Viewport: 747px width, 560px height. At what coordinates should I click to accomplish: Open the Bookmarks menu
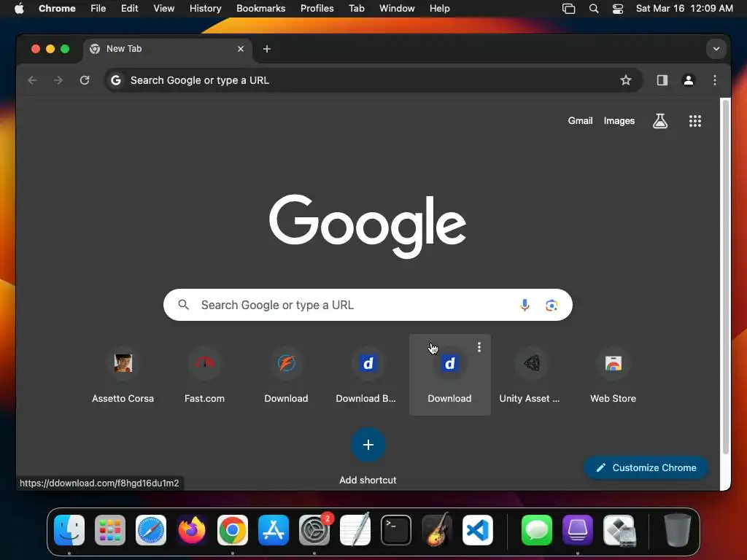(x=261, y=9)
